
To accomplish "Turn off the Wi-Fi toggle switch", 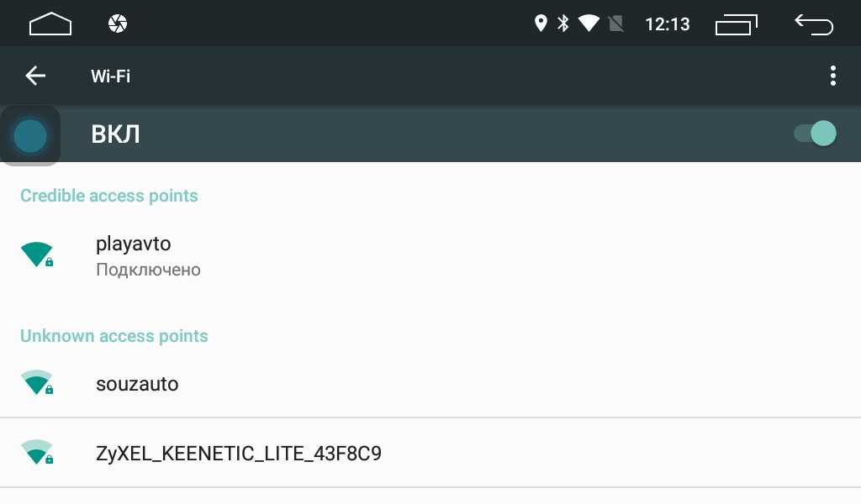I will pyautogui.click(x=815, y=134).
